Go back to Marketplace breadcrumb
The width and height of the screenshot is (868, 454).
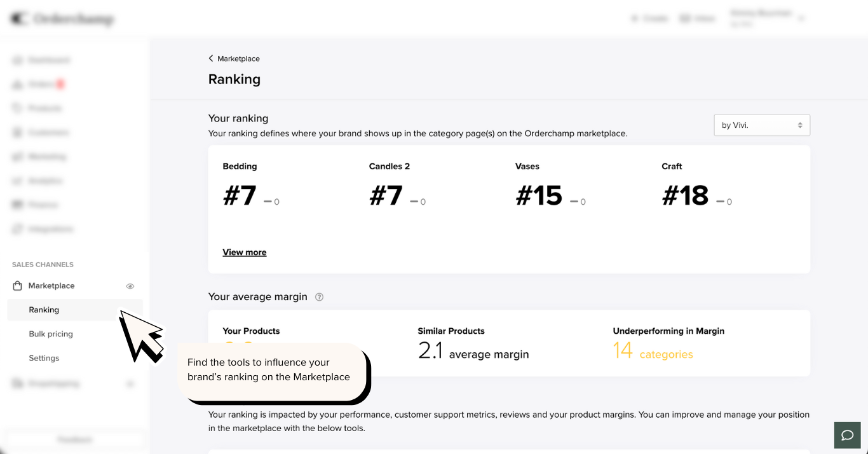(x=234, y=58)
